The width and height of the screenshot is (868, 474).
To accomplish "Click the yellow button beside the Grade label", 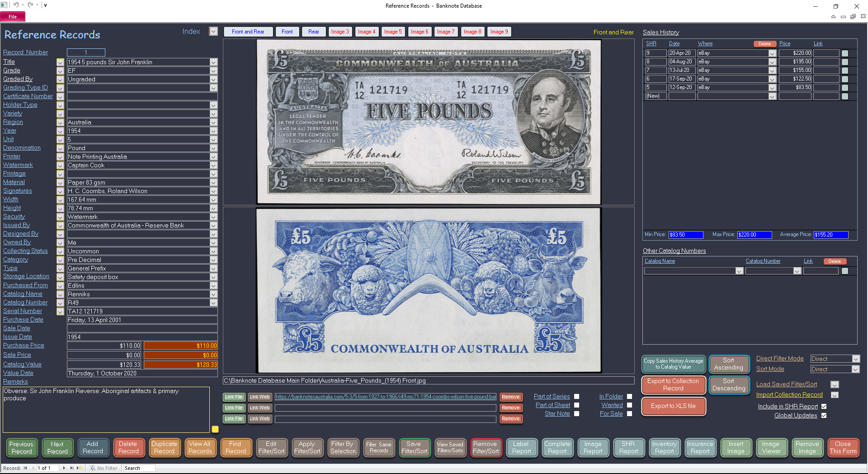I will (60, 71).
